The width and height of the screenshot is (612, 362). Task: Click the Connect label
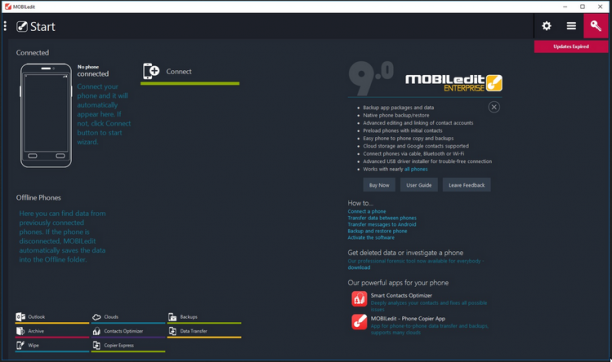pos(179,71)
